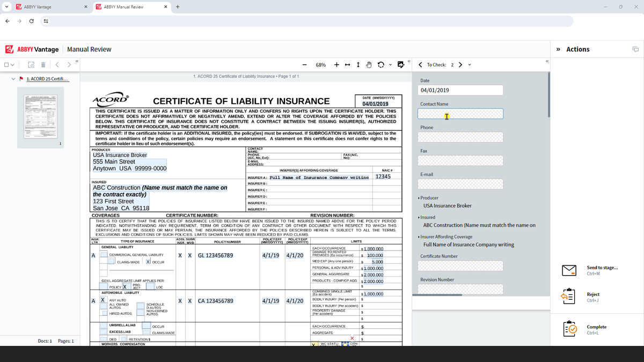Toggle the ANY AUTO checkbox
Screen dimensions: 644x362
(102, 300)
